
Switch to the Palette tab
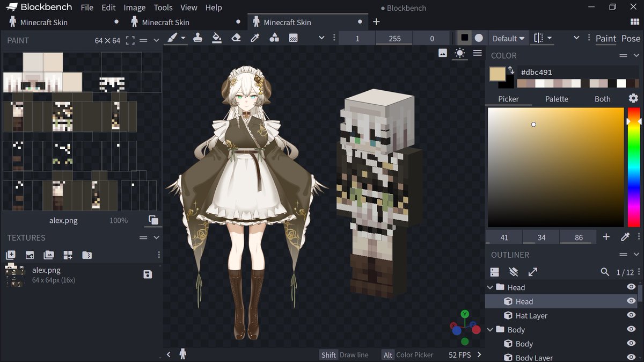(557, 99)
